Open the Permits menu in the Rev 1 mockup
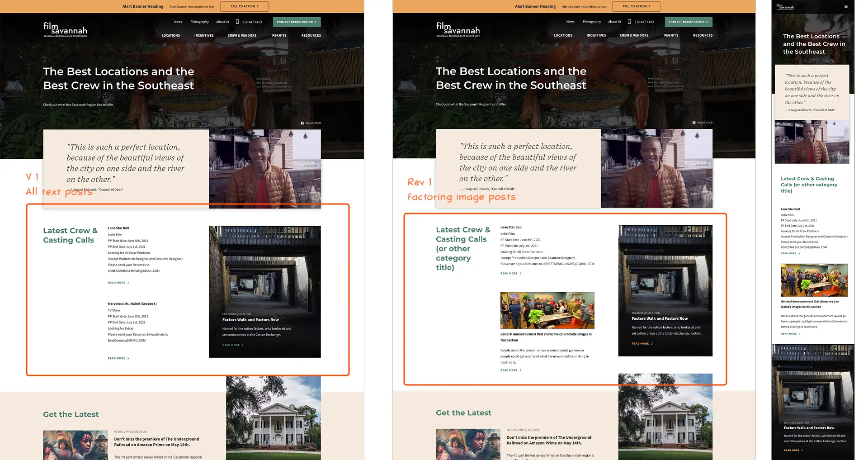 (x=671, y=35)
